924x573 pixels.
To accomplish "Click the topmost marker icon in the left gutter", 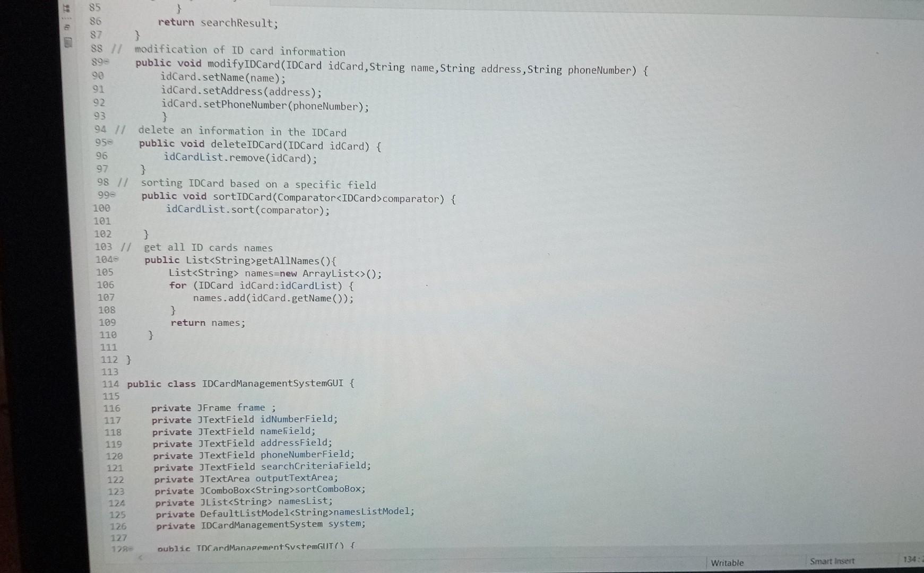I will coord(67,7).
